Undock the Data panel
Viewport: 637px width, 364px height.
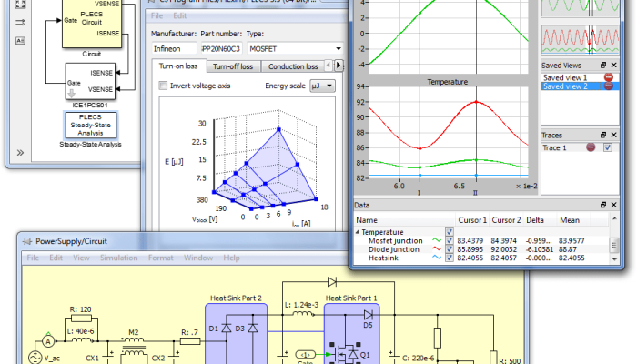pyautogui.click(x=603, y=205)
